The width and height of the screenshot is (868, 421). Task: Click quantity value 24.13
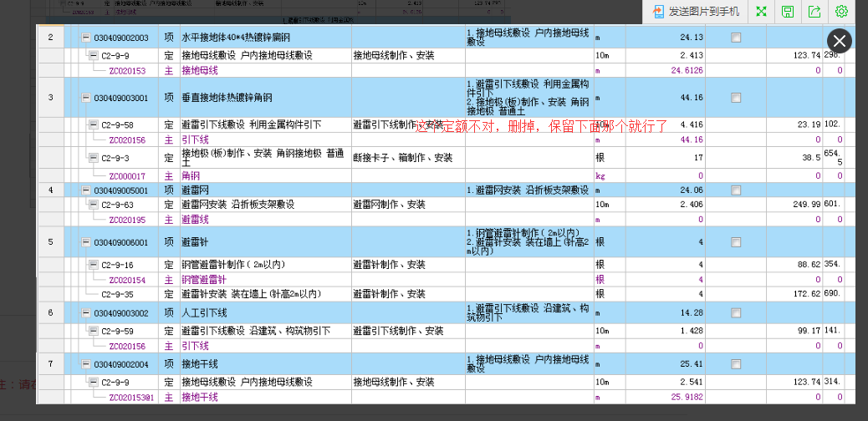pos(692,38)
